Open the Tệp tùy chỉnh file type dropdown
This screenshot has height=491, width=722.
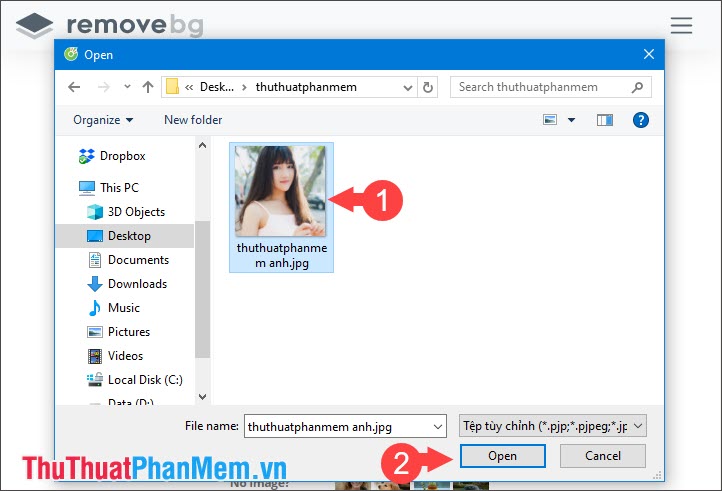pos(553,426)
